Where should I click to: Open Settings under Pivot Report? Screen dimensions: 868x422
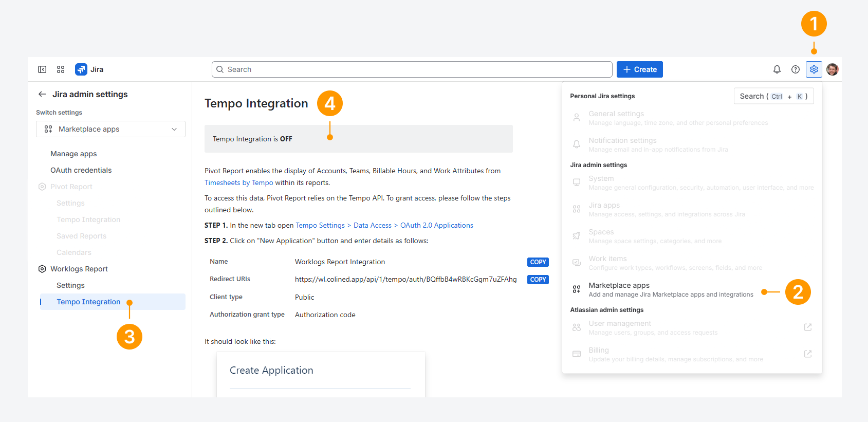click(x=70, y=203)
